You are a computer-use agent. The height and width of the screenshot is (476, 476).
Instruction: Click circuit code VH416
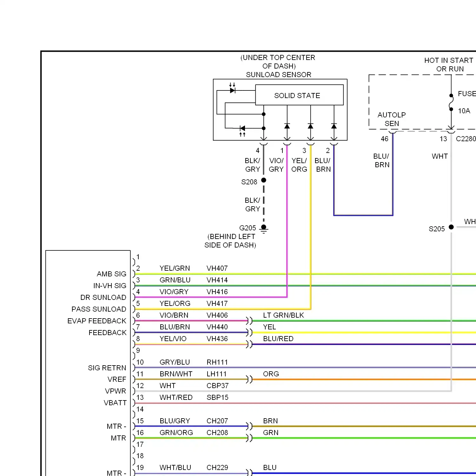point(217,292)
